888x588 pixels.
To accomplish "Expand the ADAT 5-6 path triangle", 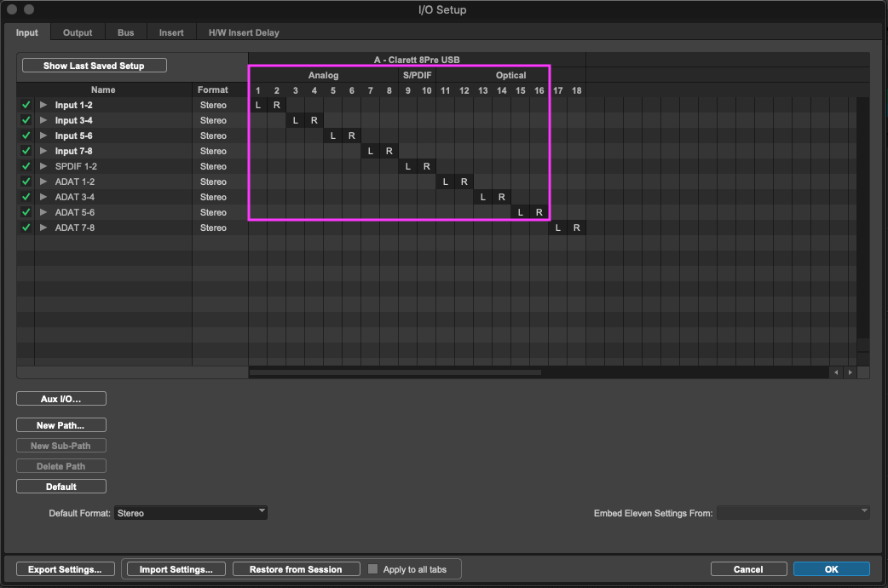I will pyautogui.click(x=43, y=212).
